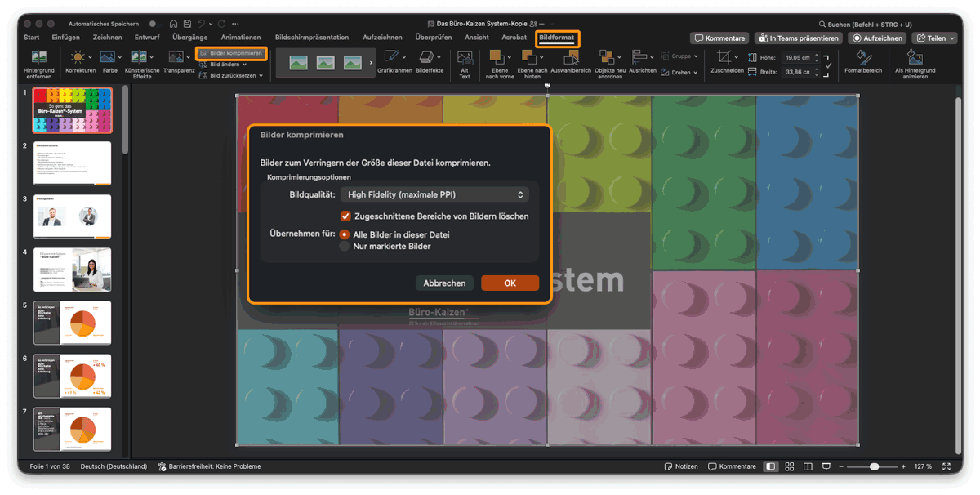Confirm compression with the OK button
Viewport: 980px width, 495px height.
pyautogui.click(x=510, y=283)
